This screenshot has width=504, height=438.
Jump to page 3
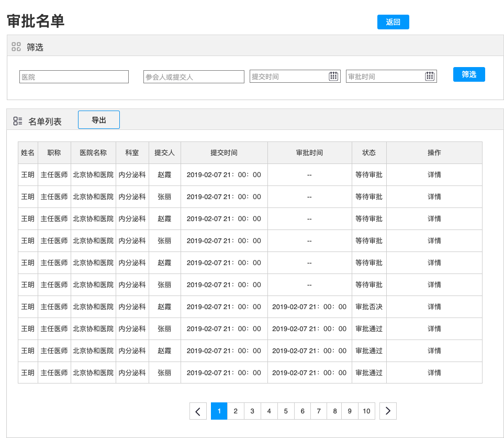(x=252, y=411)
